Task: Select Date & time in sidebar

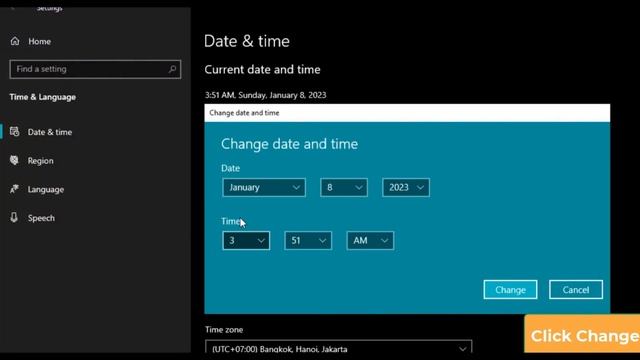Action: pyautogui.click(x=50, y=132)
